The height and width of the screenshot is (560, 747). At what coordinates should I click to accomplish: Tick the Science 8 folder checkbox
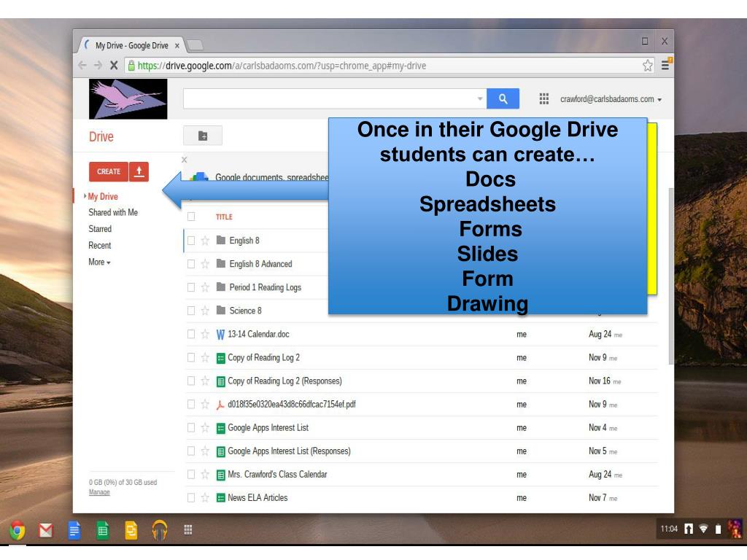click(x=191, y=311)
